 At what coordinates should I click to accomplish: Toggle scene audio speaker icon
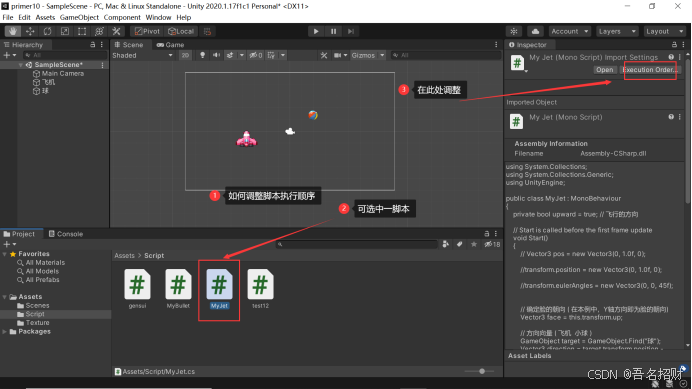[x=216, y=55]
